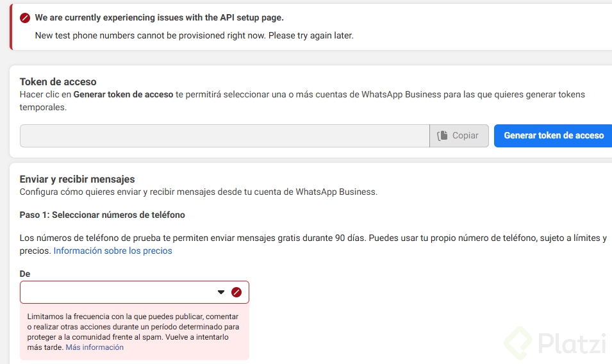Viewport: 612px width, 364px height.
Task: Click the Platzi logo icon watermark
Action: (517, 343)
